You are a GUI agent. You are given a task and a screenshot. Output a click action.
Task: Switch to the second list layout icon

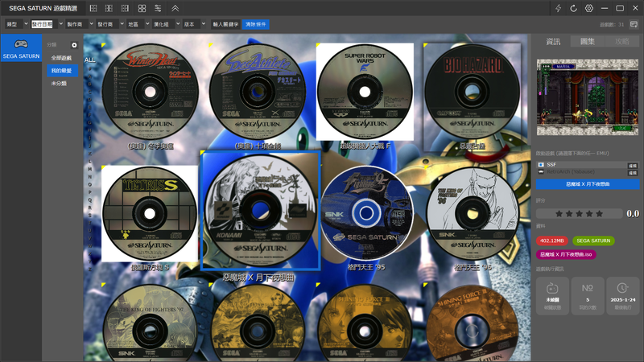pos(109,8)
